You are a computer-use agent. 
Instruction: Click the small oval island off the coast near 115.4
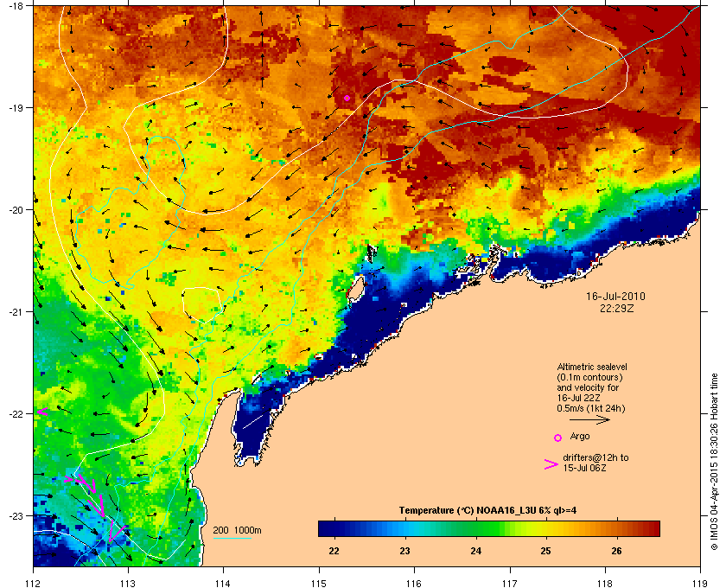click(354, 289)
